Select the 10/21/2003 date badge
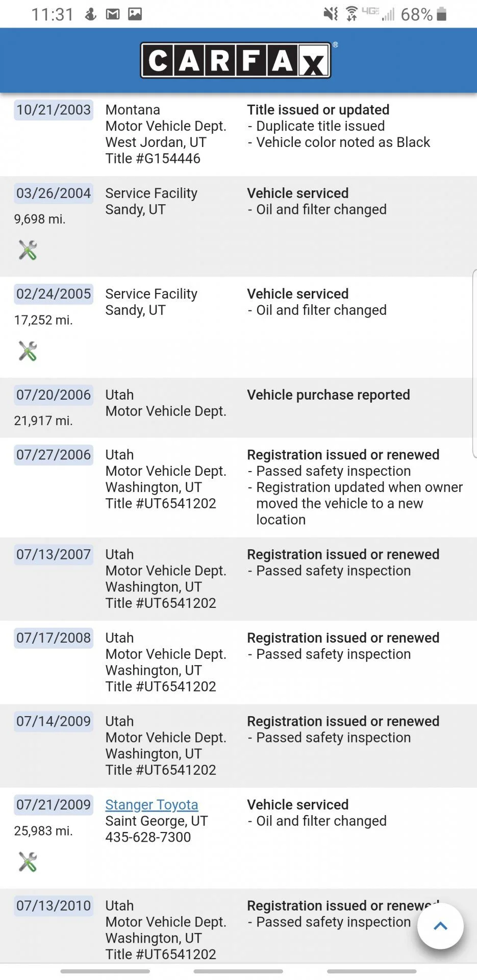The width and height of the screenshot is (477, 980). pos(54,110)
